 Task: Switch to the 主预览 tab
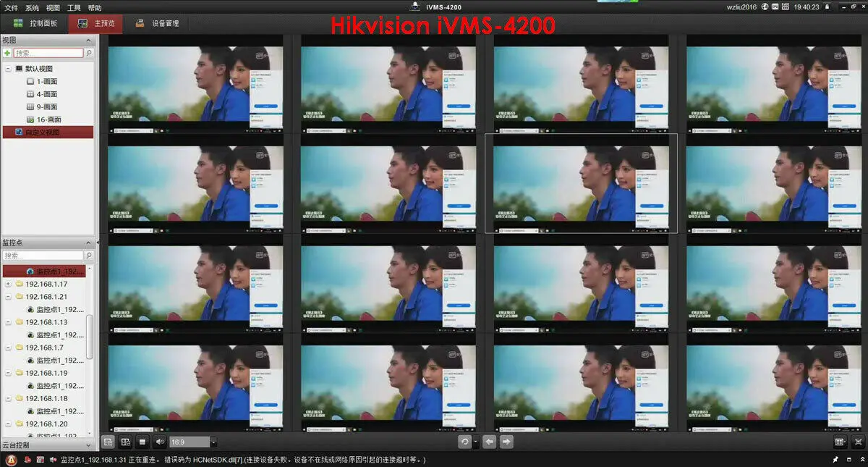(96, 23)
